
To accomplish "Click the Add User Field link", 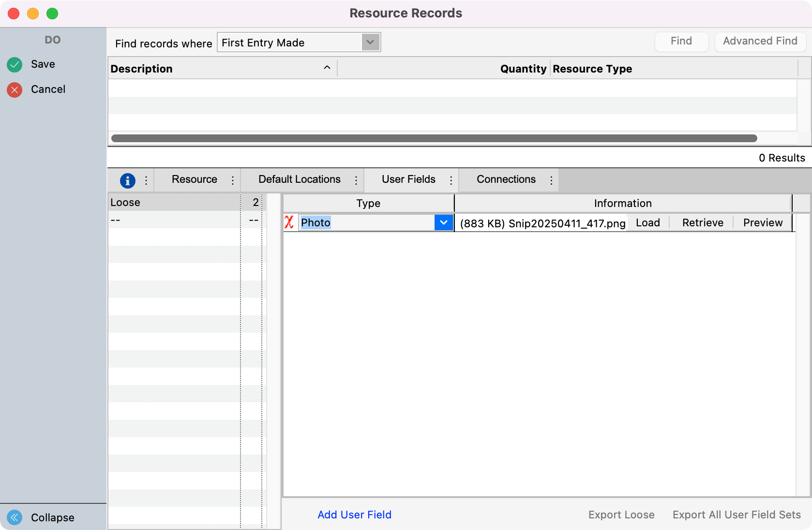I will pyautogui.click(x=354, y=515).
